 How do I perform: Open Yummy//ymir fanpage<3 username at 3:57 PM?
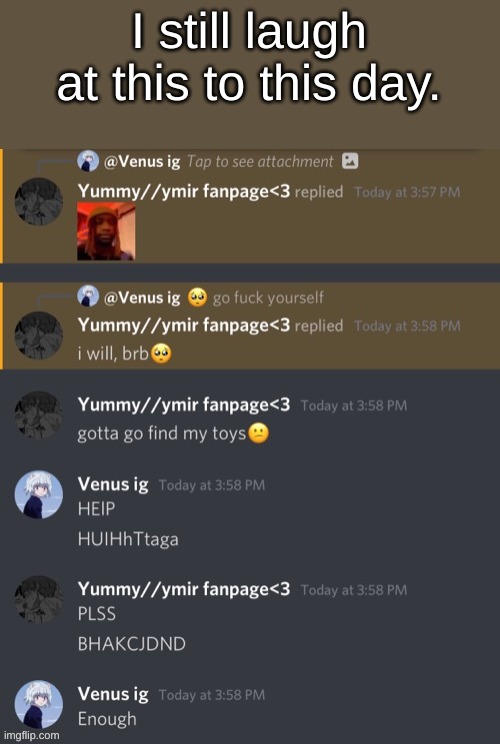pos(184,192)
